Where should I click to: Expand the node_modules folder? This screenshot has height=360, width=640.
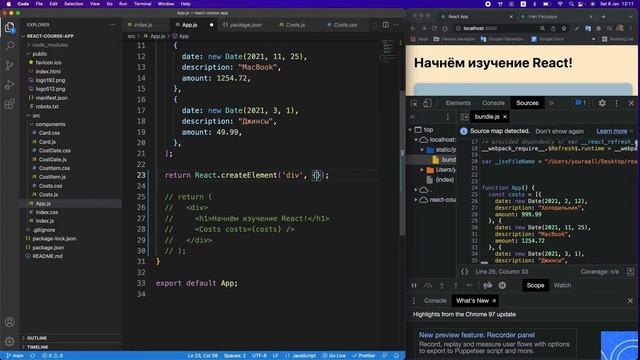(29, 45)
